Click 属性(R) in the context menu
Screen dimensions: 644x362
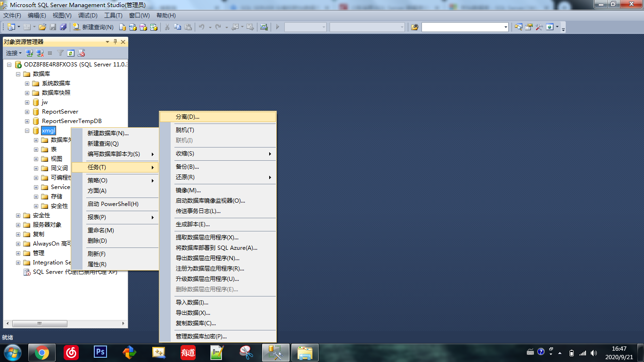(115, 264)
